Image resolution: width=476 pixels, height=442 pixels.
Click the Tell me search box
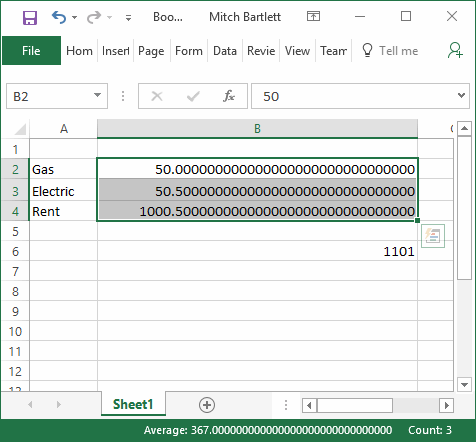[x=398, y=51]
